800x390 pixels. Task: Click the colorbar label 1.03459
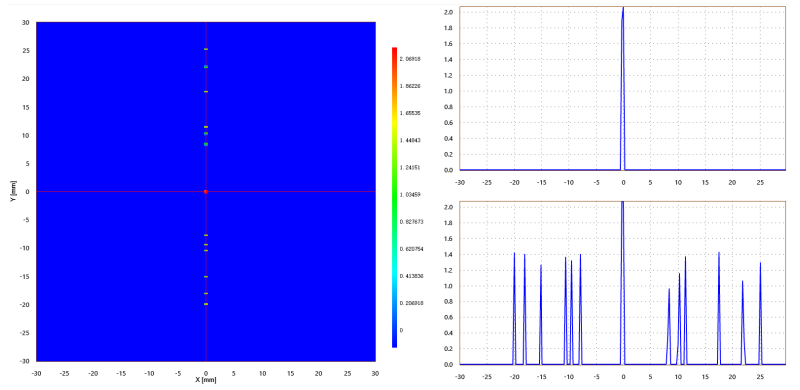(410, 194)
